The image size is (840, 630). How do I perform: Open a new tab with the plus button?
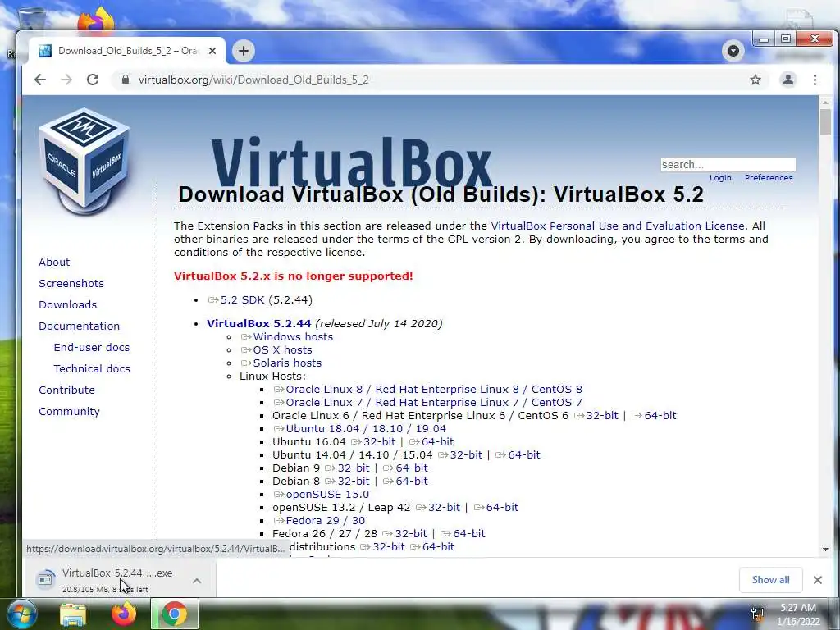[244, 51]
